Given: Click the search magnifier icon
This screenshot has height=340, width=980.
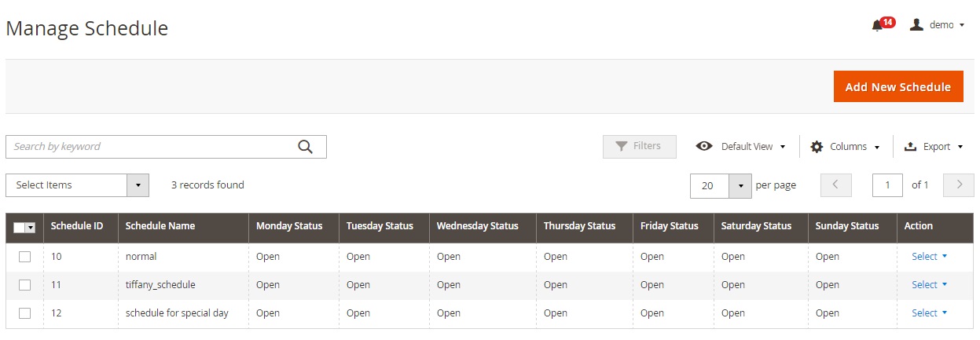Looking at the screenshot, I should [x=305, y=147].
